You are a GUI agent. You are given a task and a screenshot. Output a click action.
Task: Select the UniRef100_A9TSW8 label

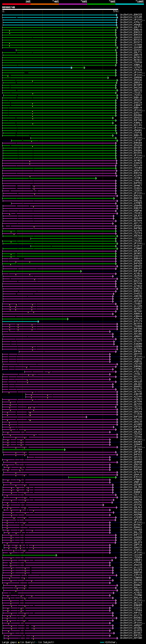tap(131, 638)
